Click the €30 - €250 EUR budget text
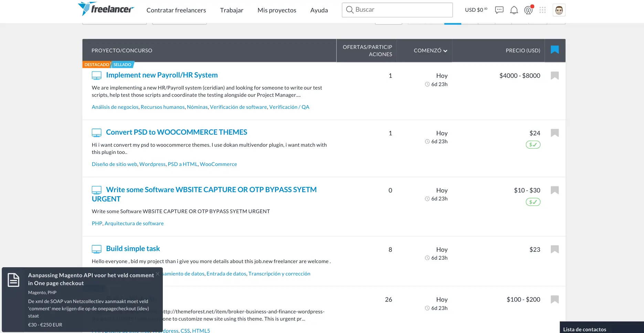This screenshot has height=333, width=644. click(x=45, y=325)
